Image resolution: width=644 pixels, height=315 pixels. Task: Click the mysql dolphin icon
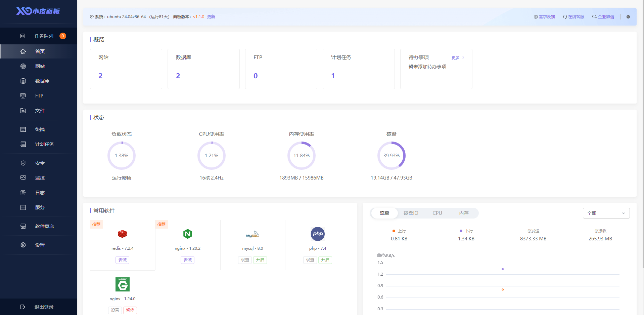252,234
